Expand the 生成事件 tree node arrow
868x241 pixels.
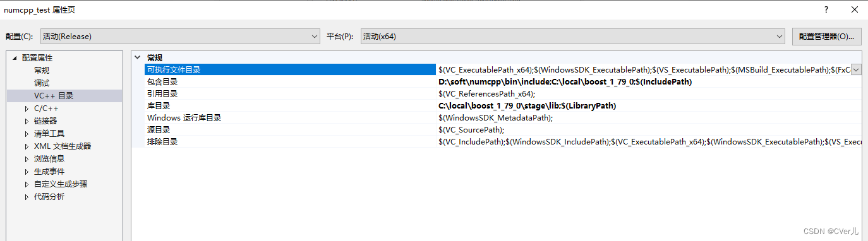click(26, 172)
